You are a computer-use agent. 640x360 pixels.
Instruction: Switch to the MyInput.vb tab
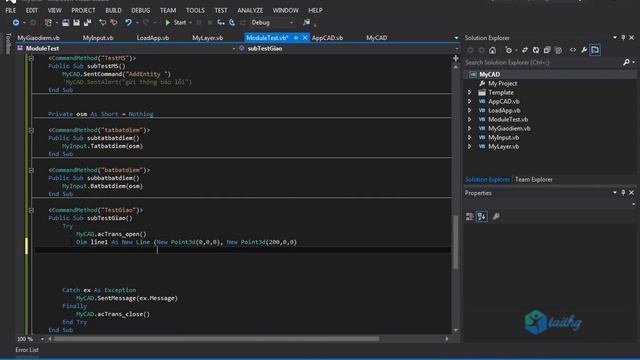click(x=98, y=38)
